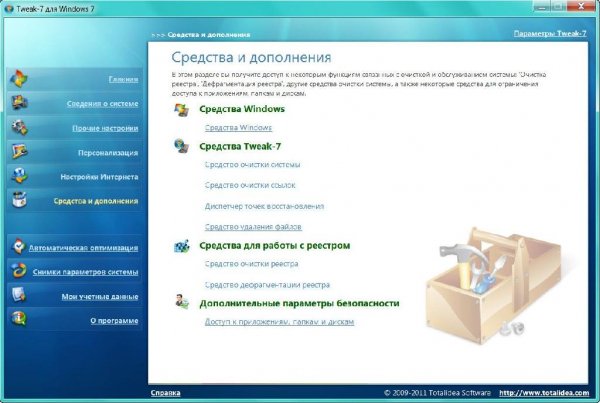Open Мои учетные данные
600x403 pixels.
coord(100,297)
